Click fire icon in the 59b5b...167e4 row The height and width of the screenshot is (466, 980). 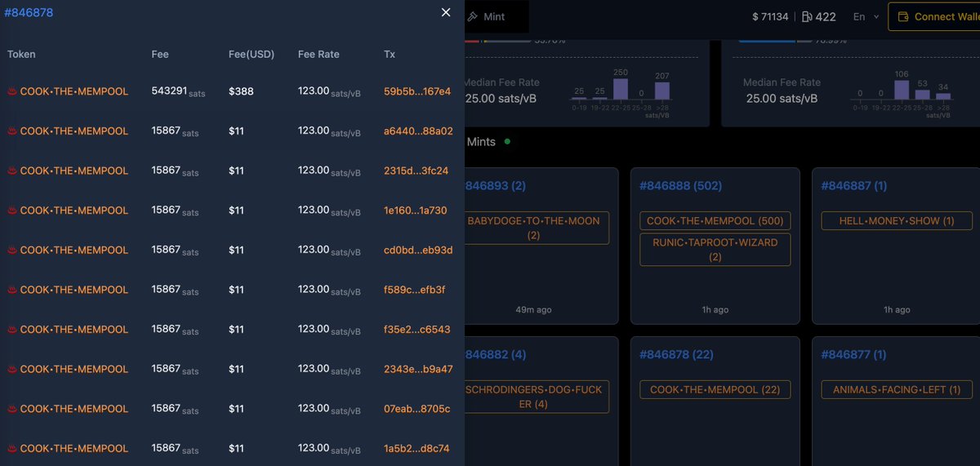coord(12,91)
